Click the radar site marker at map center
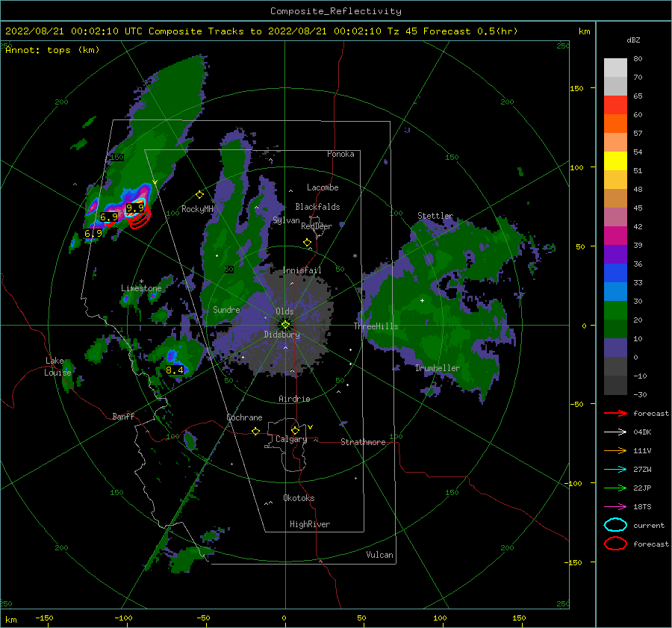This screenshot has width=672, height=628. tap(285, 325)
